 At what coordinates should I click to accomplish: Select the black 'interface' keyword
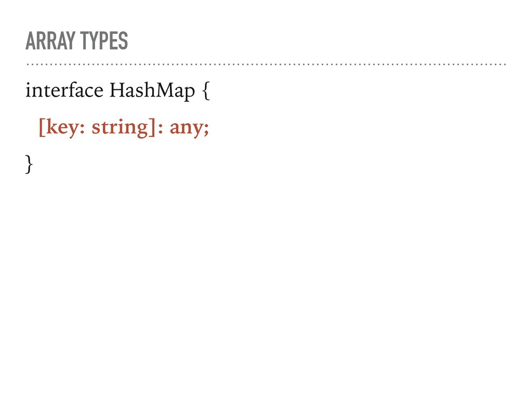tap(64, 90)
